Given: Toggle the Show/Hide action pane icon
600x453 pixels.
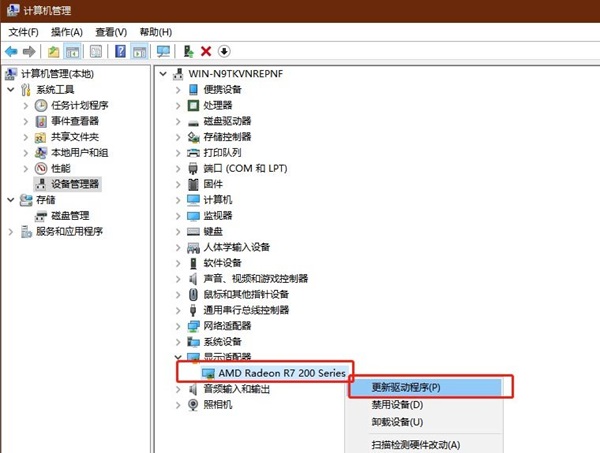Looking at the screenshot, I should click(139, 51).
